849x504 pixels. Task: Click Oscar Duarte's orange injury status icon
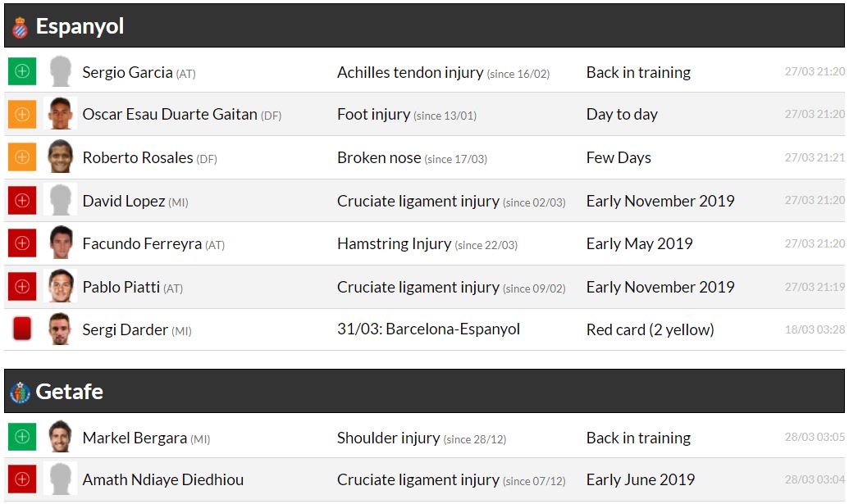[22, 115]
